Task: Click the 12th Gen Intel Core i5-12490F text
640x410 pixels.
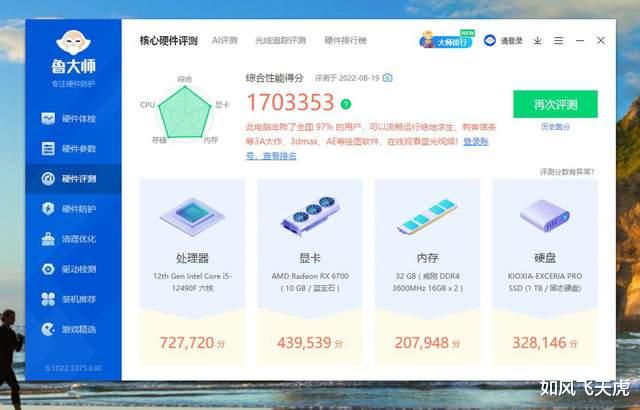Action: pos(192,282)
